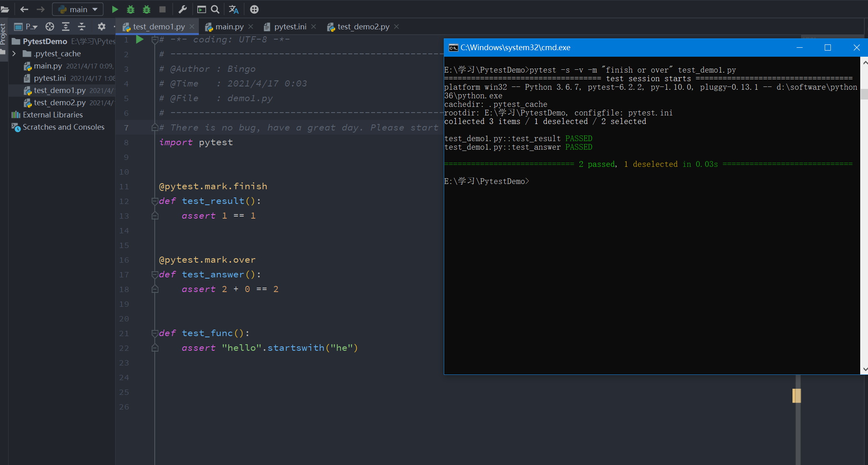Click the Stop square icon in toolbar
Image resolution: width=868 pixels, height=465 pixels.
click(162, 9)
